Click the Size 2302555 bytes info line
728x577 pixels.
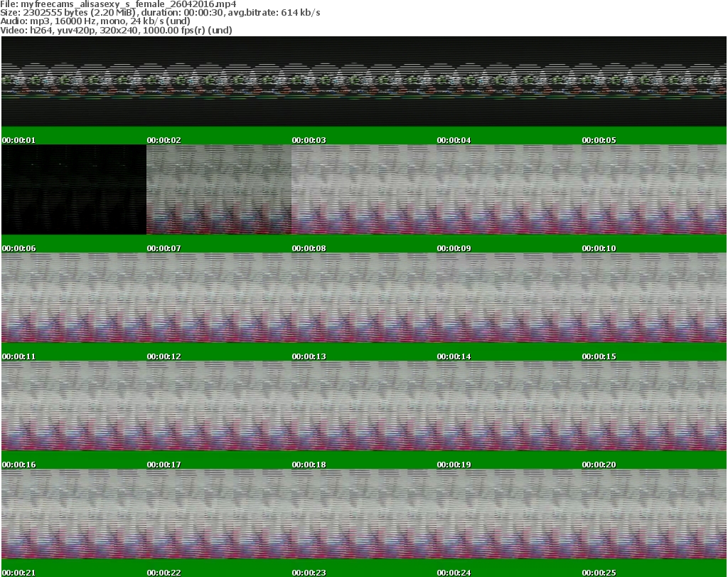click(160, 13)
